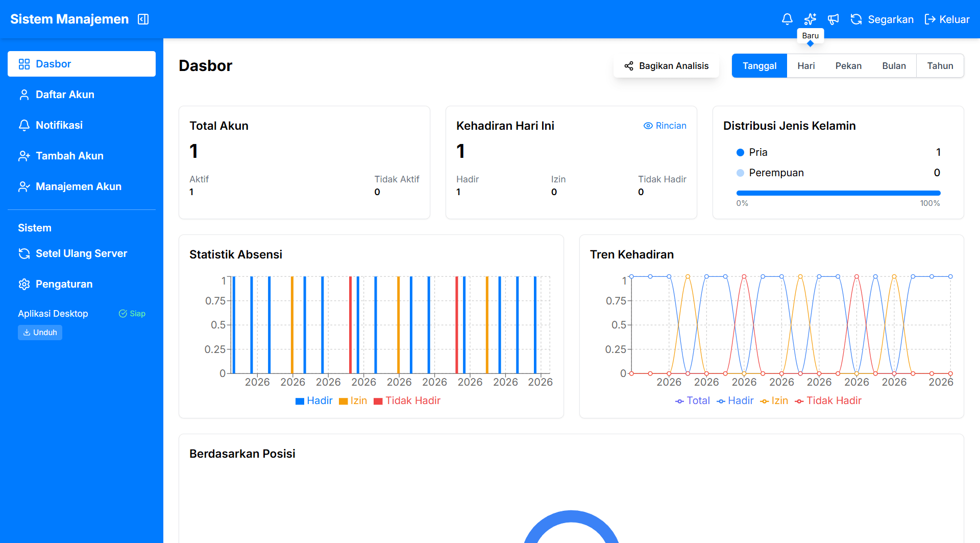Switch to the Pekan view
980x543 pixels.
[848, 65]
